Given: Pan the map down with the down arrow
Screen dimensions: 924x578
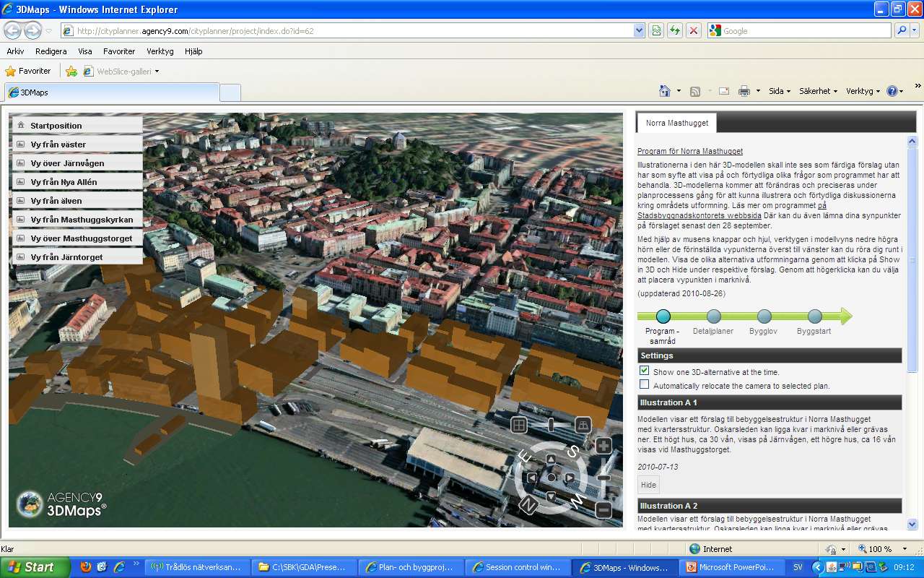Looking at the screenshot, I should click(x=551, y=496).
